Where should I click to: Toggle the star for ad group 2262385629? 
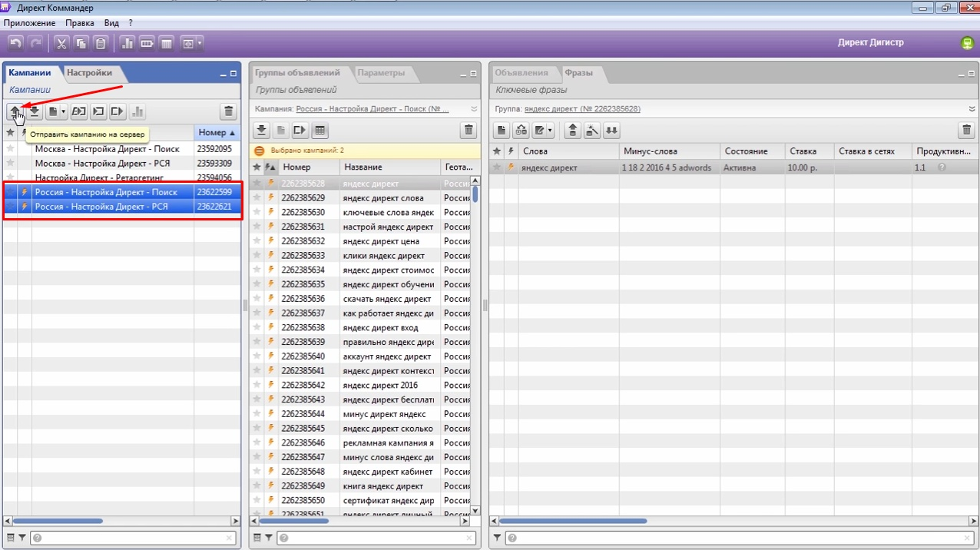257,198
